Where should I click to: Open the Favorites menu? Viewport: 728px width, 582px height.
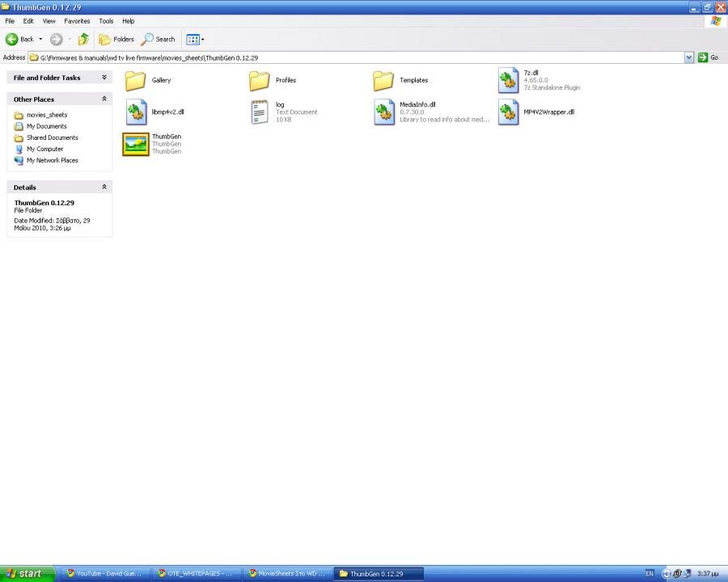77,21
